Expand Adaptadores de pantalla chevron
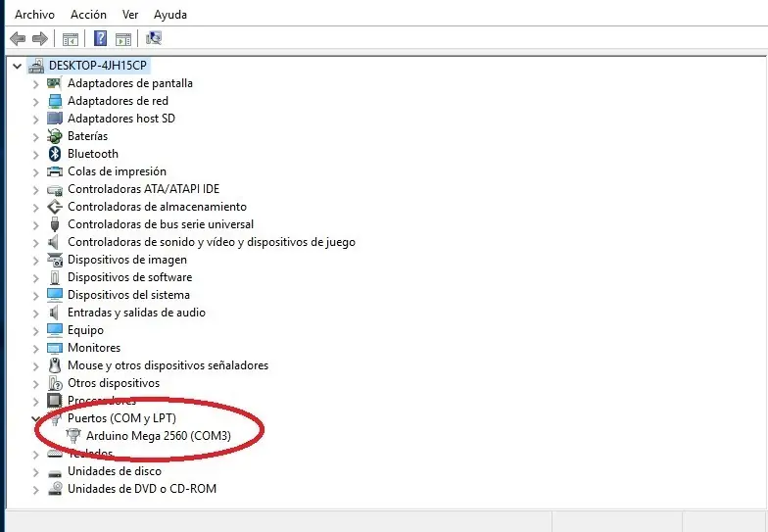768x532 pixels. pos(35,84)
